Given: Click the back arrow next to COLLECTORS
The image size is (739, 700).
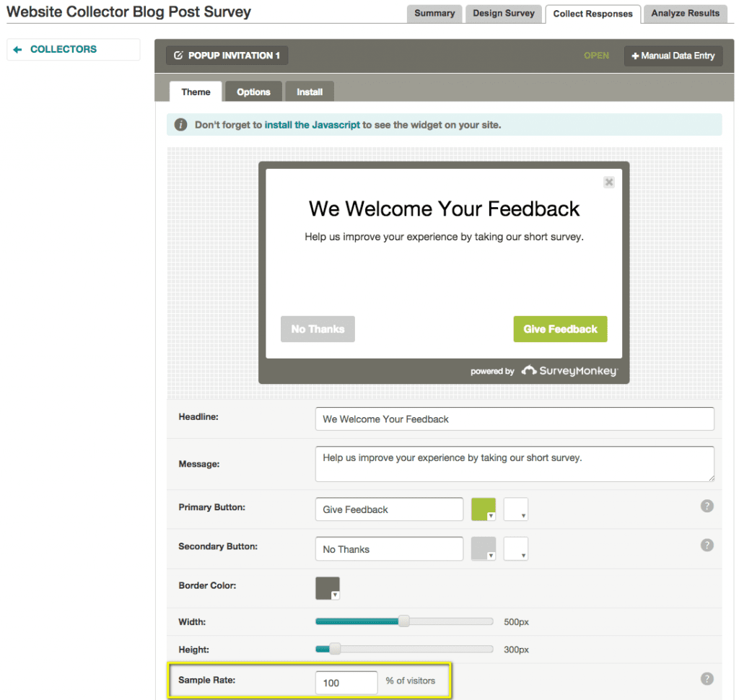Looking at the screenshot, I should tap(18, 49).
